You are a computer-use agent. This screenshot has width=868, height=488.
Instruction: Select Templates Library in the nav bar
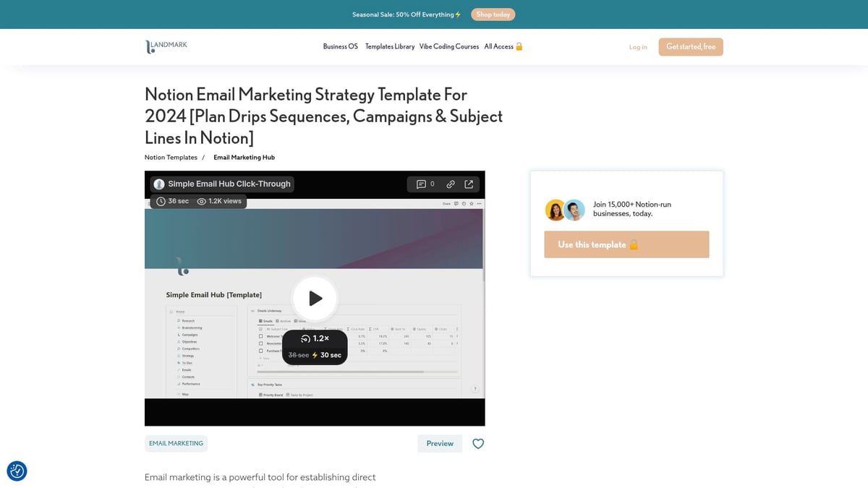coord(390,46)
